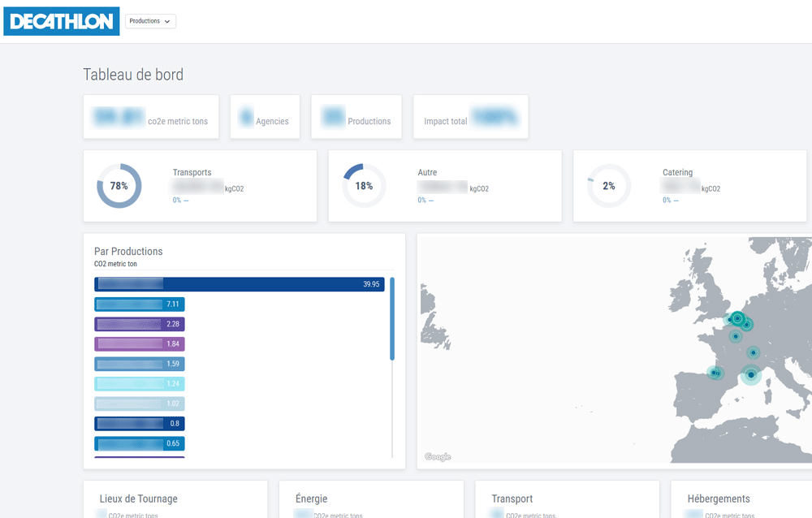This screenshot has height=518, width=812.
Task: Select the Transports donut chart icon
Action: pos(119,185)
